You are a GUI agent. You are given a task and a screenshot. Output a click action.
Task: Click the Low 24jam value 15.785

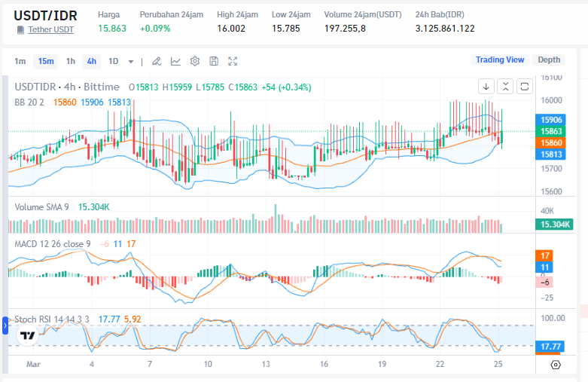click(x=286, y=29)
